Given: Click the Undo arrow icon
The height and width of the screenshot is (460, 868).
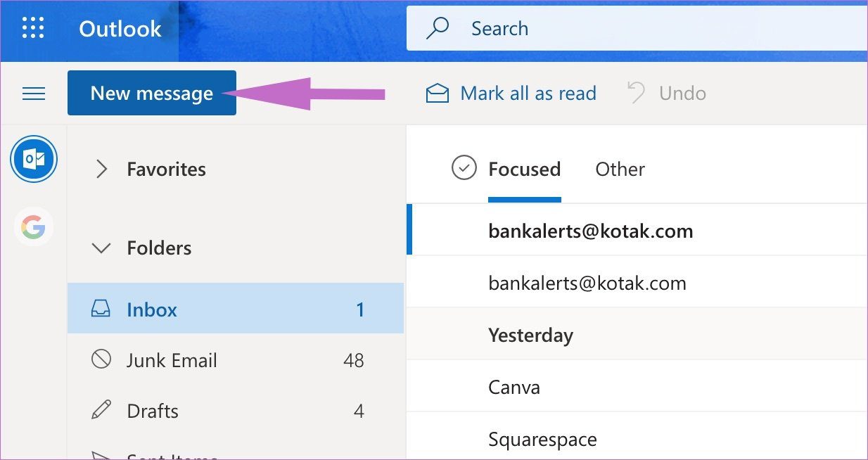Looking at the screenshot, I should coord(636,93).
